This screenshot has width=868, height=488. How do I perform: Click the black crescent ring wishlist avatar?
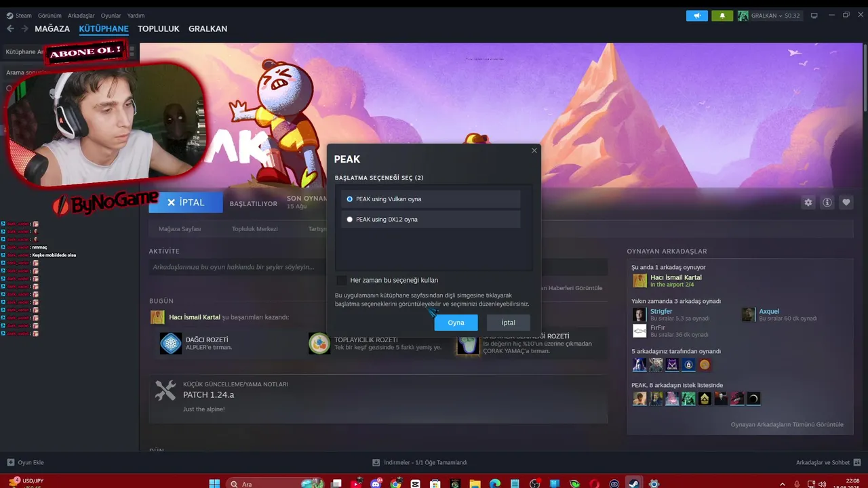(753, 399)
